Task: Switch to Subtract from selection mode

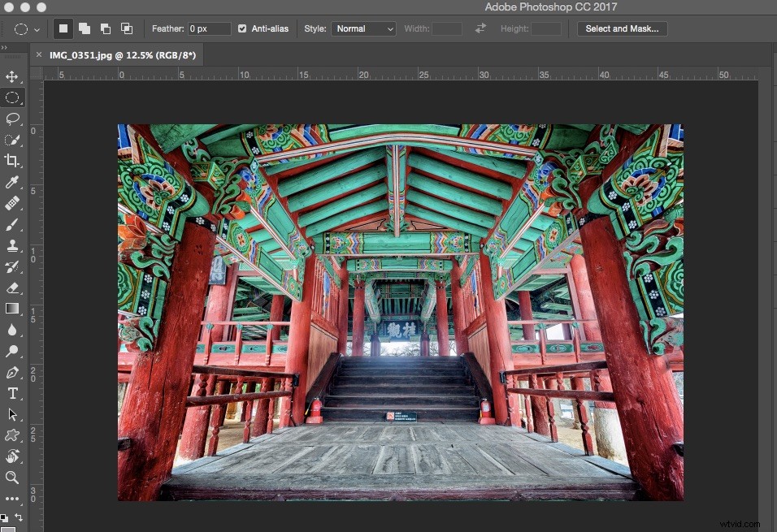Action: pyautogui.click(x=105, y=28)
